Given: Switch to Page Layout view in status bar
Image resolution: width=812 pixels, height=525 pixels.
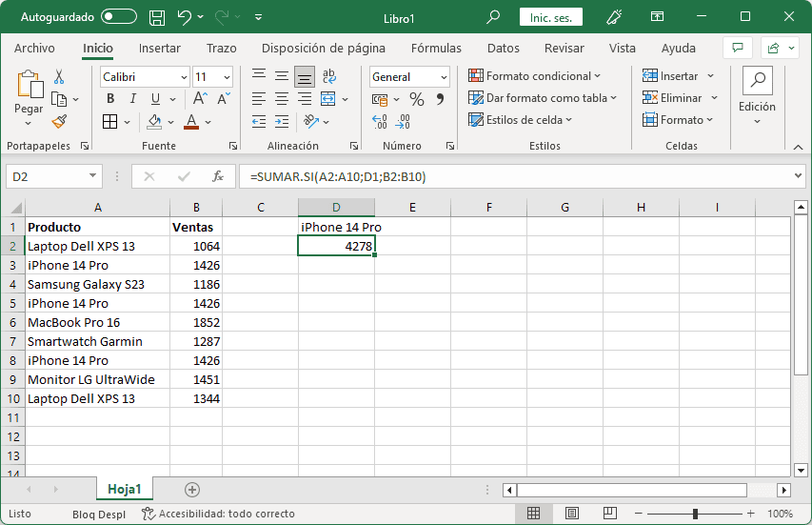Looking at the screenshot, I should (572, 513).
